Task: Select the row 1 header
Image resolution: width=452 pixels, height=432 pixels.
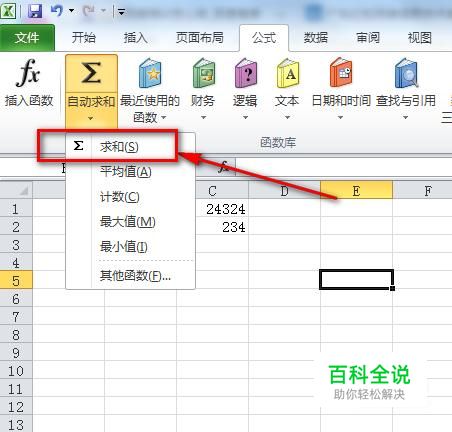Action: click(16, 209)
